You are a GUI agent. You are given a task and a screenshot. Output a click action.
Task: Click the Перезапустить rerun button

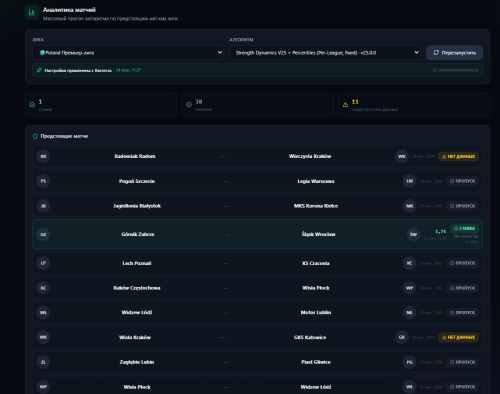click(454, 53)
